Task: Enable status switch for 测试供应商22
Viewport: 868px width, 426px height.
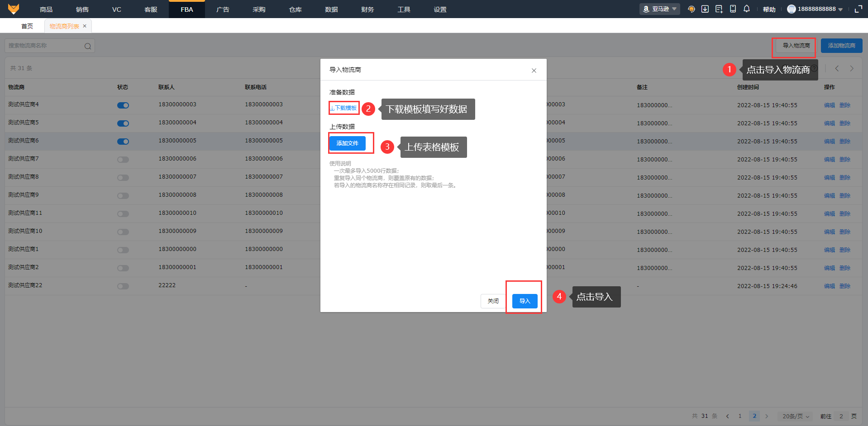Action: (123, 286)
